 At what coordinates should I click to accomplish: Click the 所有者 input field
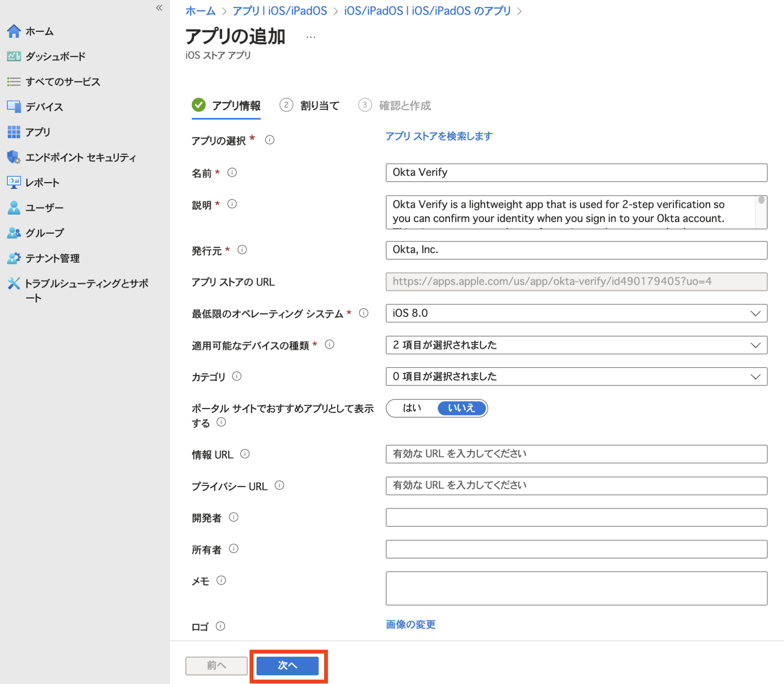click(x=576, y=549)
